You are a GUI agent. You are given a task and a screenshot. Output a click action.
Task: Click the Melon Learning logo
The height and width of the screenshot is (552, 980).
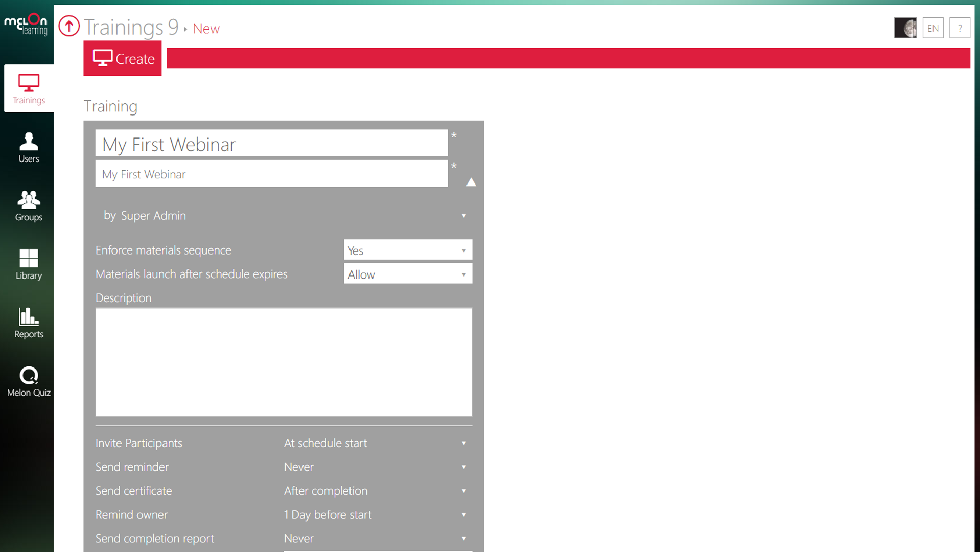(26, 24)
